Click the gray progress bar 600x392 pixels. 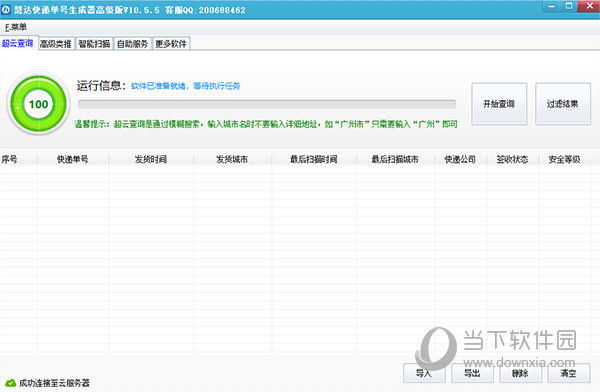click(x=267, y=104)
